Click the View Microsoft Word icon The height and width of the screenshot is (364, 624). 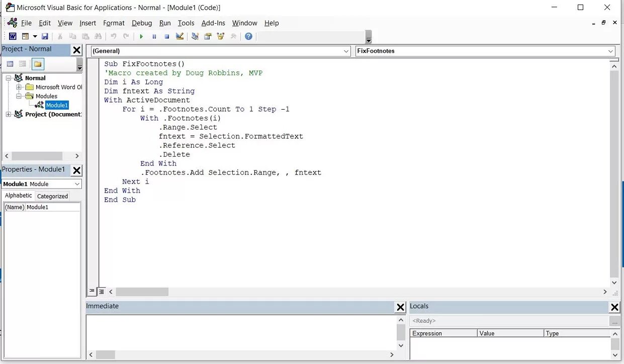13,36
